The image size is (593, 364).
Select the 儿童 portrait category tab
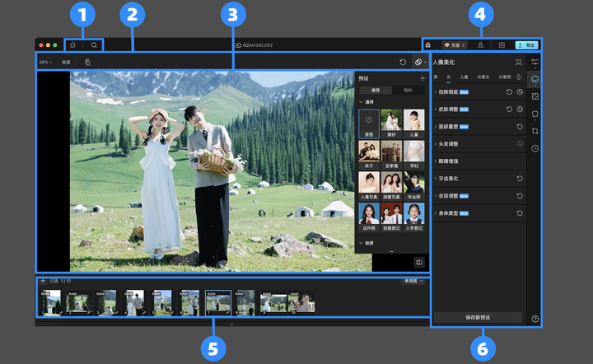pos(464,77)
